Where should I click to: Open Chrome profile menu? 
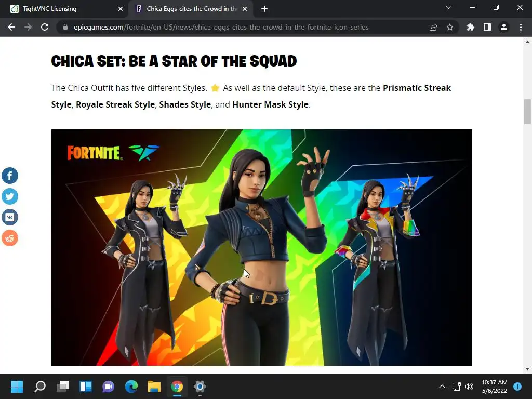tap(504, 27)
